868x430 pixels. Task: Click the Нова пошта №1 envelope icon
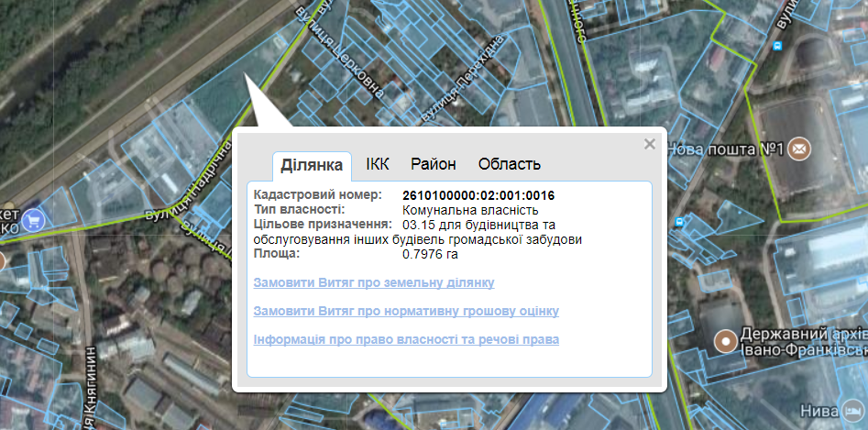[x=799, y=148]
